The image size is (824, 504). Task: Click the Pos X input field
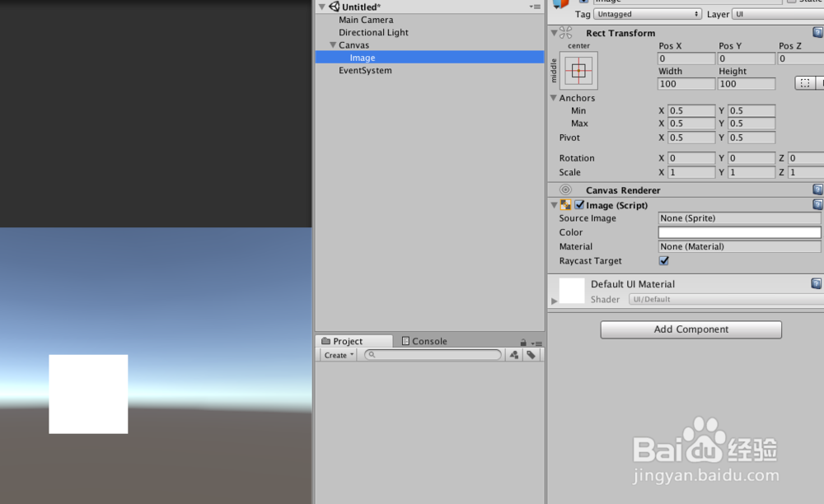(686, 58)
